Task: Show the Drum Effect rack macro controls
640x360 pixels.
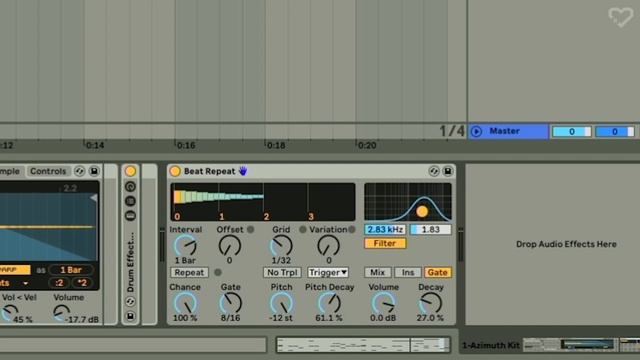Action: 131,187
